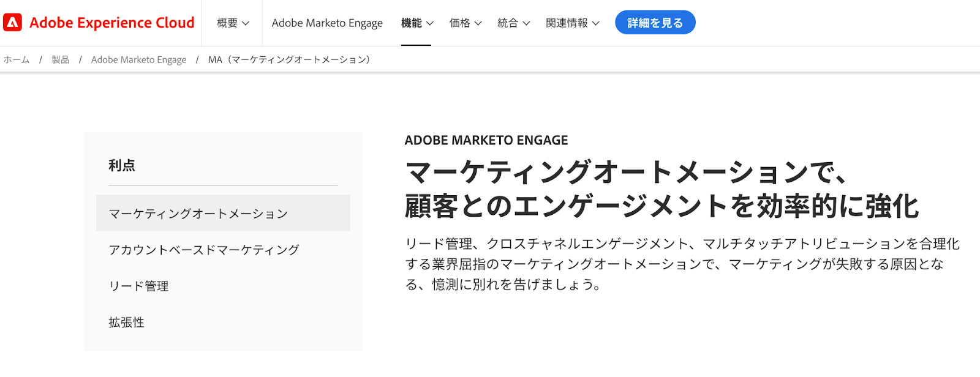980x377 pixels.
Task: Click the red Adobe logo icon
Action: pyautogui.click(x=12, y=23)
